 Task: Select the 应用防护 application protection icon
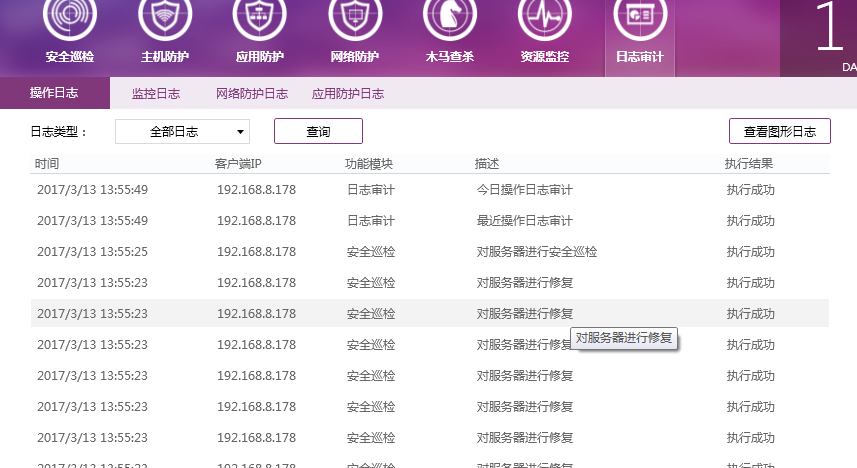[x=259, y=22]
